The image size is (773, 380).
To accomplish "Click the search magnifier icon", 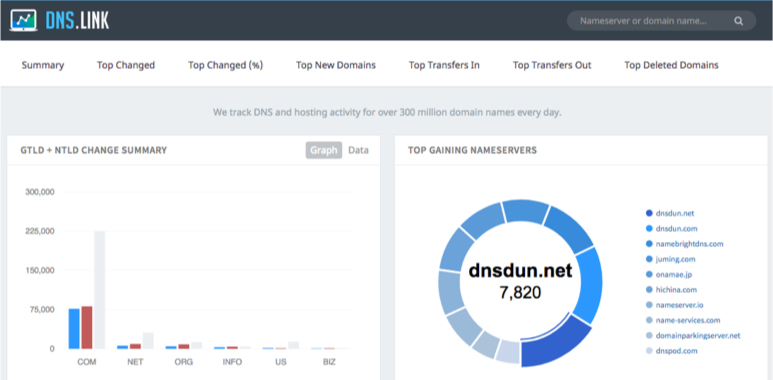I will point(738,21).
